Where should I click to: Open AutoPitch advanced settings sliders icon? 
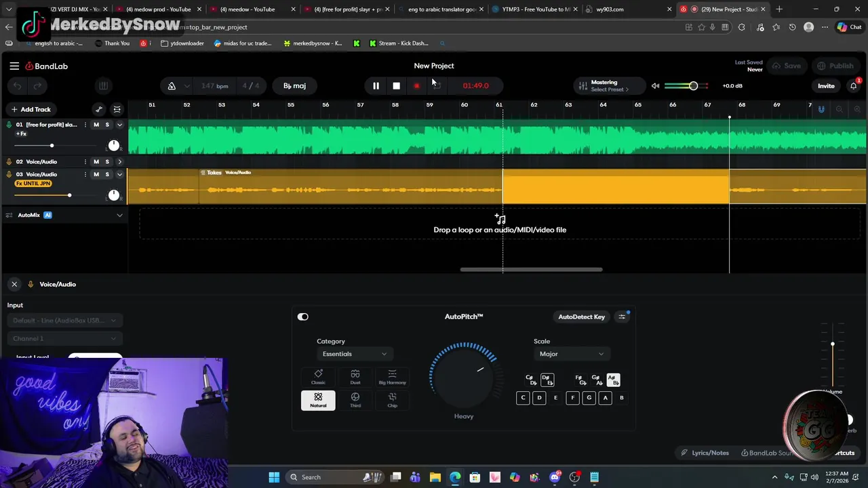pyautogui.click(x=622, y=317)
